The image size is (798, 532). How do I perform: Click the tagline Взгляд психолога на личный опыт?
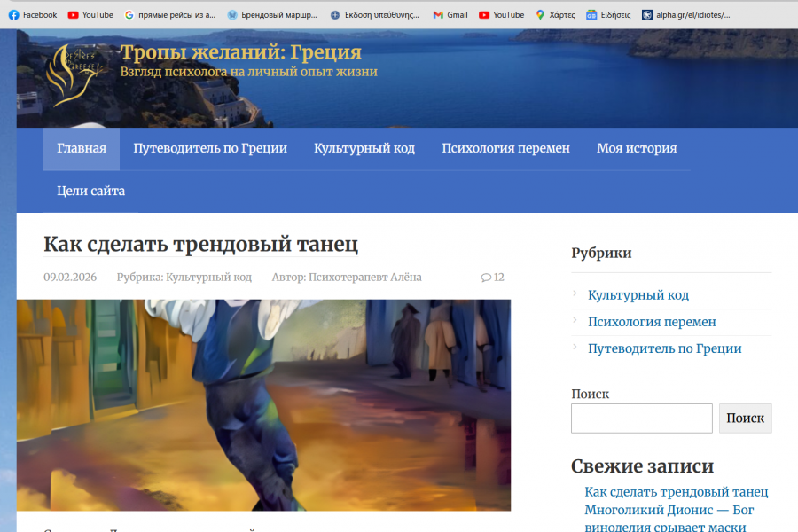coord(249,72)
